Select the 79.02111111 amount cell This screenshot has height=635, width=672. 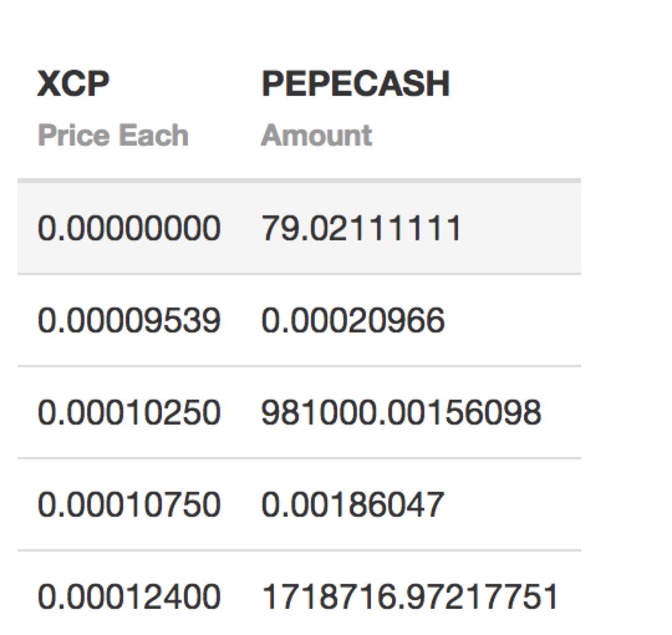(x=362, y=228)
